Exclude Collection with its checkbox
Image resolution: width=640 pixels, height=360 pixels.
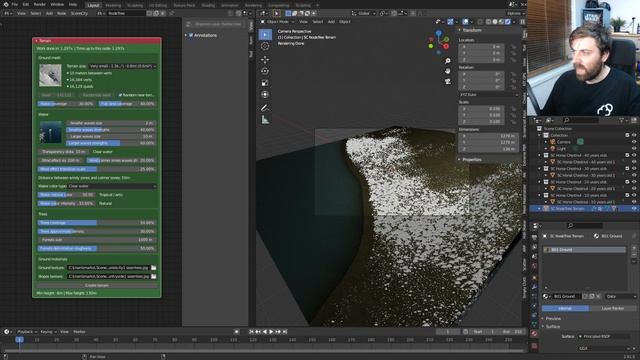pyautogui.click(x=627, y=135)
